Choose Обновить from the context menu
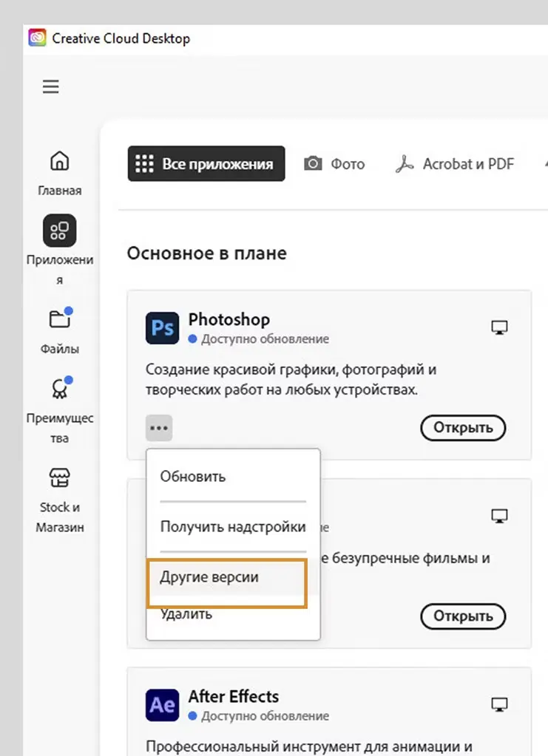Screen dimensions: 548x756 [x=193, y=477]
